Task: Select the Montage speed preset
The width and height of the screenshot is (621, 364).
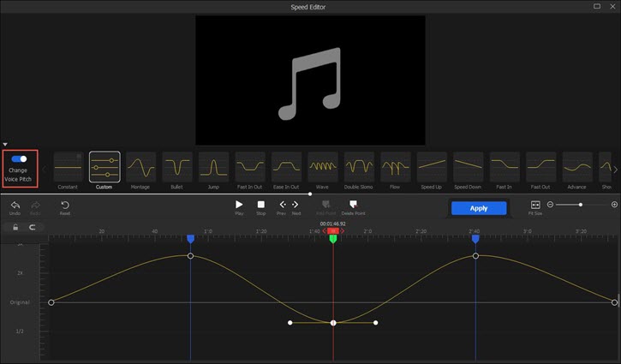Action: tap(140, 166)
